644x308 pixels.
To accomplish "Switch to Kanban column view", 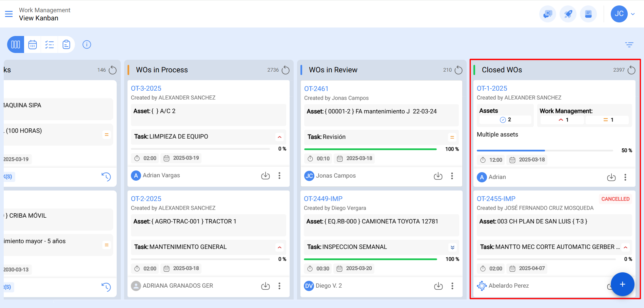I will [16, 44].
